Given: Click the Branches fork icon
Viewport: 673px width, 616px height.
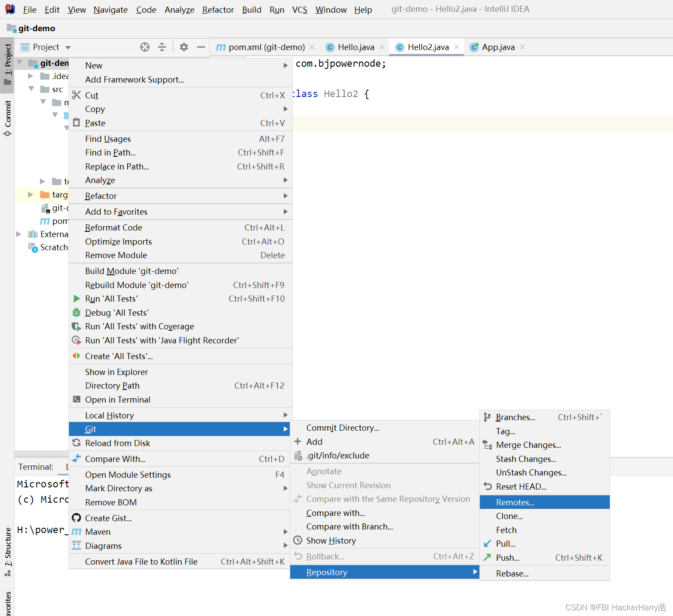Looking at the screenshot, I should point(487,417).
